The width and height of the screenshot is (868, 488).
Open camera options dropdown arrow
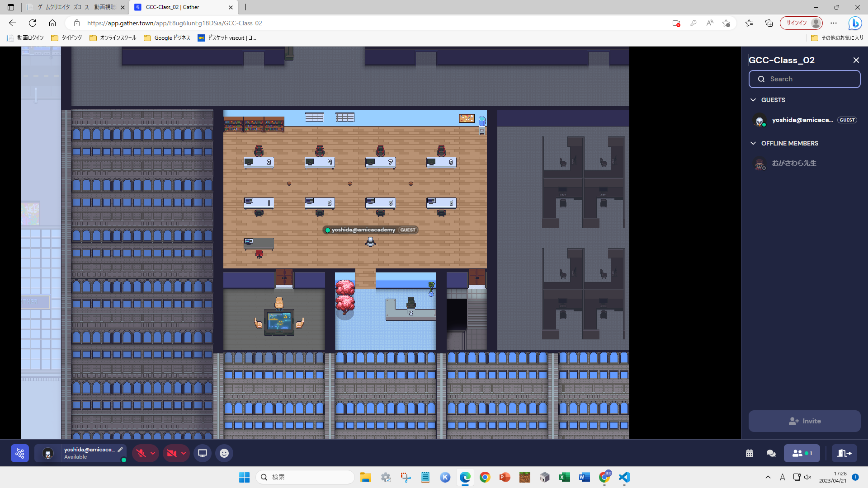tap(184, 453)
